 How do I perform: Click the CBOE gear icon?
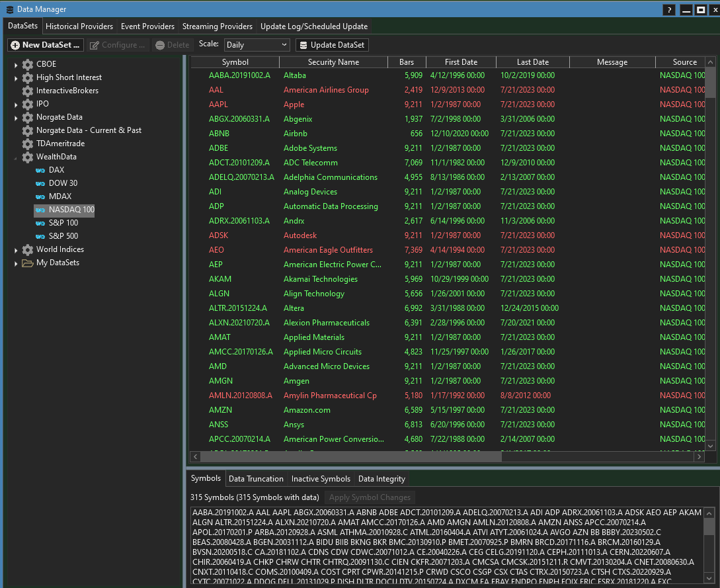[x=27, y=64]
